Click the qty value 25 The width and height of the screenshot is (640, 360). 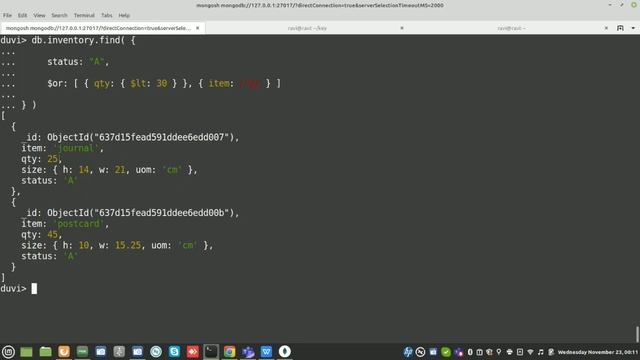pos(52,159)
